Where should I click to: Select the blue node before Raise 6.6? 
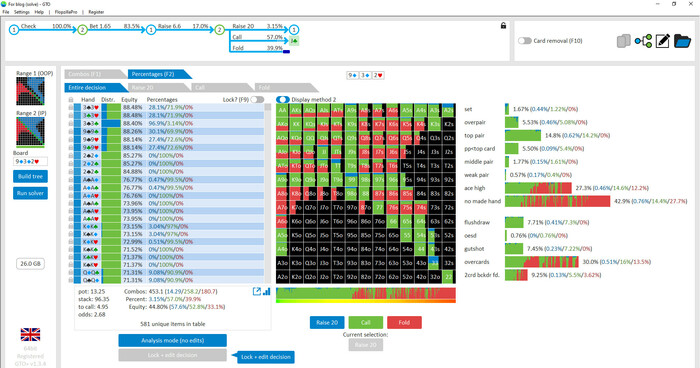(151, 30)
